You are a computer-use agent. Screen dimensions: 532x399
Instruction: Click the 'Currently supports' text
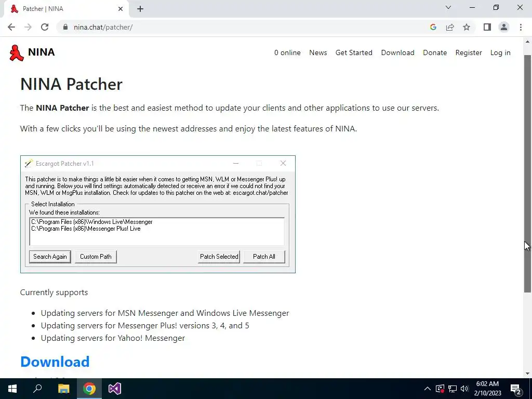(x=54, y=292)
